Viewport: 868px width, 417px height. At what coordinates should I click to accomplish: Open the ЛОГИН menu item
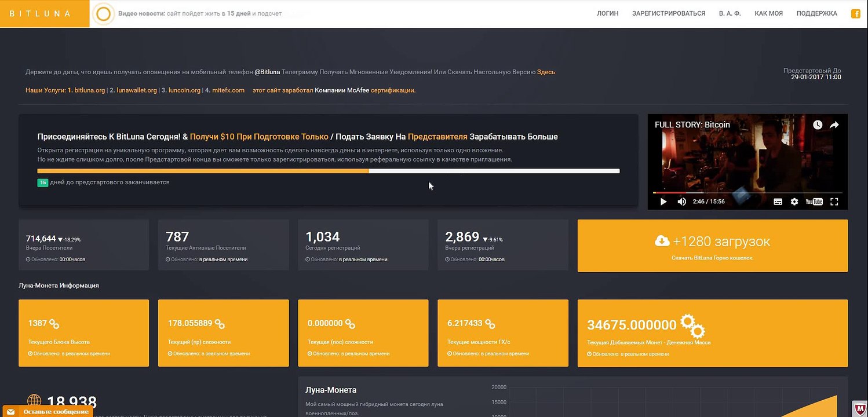click(x=608, y=13)
